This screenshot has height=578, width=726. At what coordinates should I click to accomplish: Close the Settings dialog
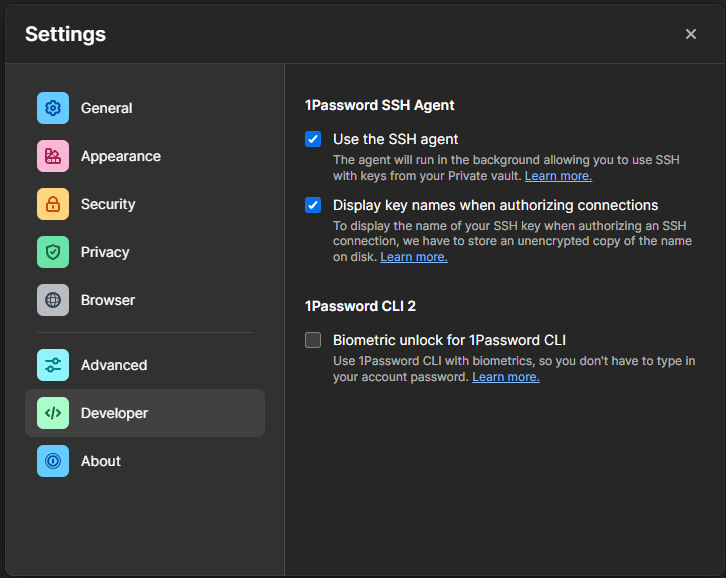click(691, 34)
